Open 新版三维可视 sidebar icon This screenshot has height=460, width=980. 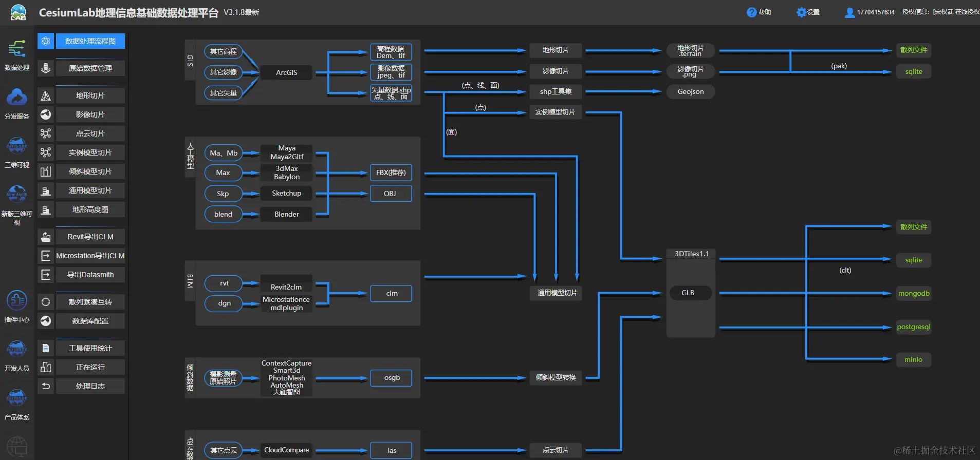coord(17,194)
